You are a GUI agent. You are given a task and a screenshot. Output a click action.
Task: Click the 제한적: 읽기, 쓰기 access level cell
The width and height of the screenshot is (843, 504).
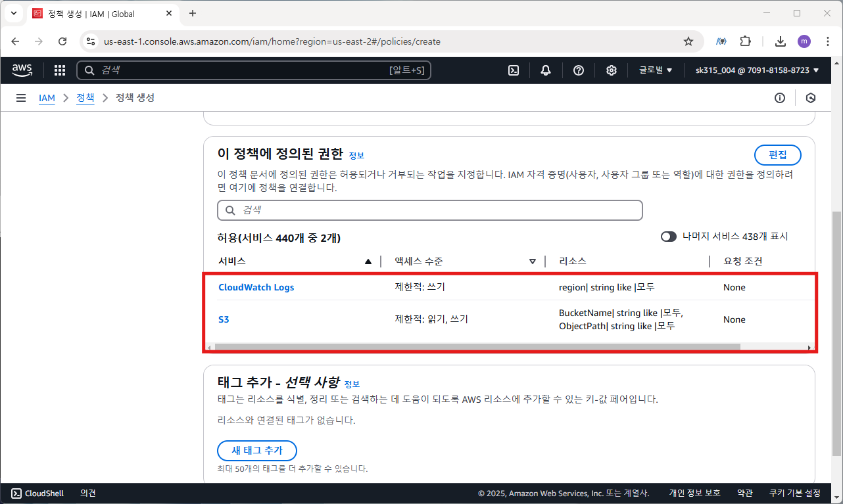[x=431, y=319]
